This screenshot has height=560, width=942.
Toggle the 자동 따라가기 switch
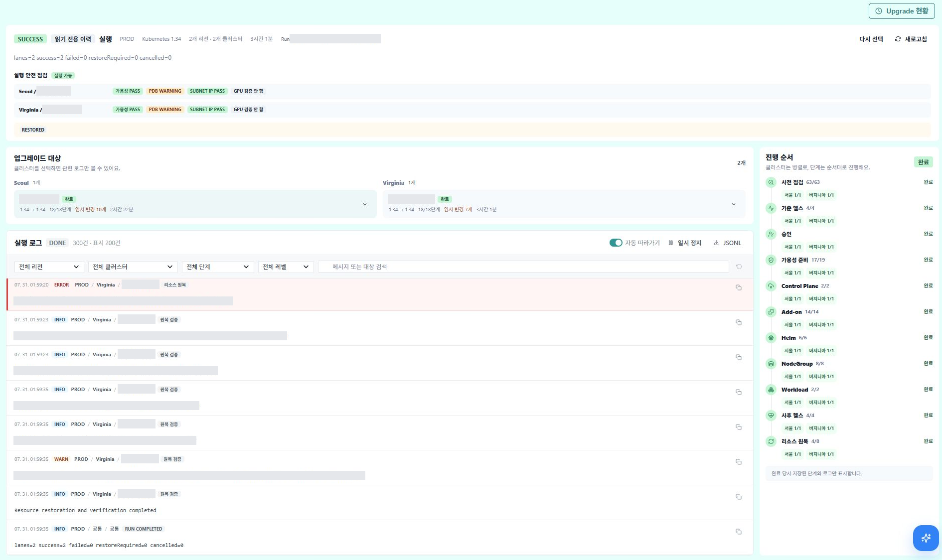coord(616,243)
